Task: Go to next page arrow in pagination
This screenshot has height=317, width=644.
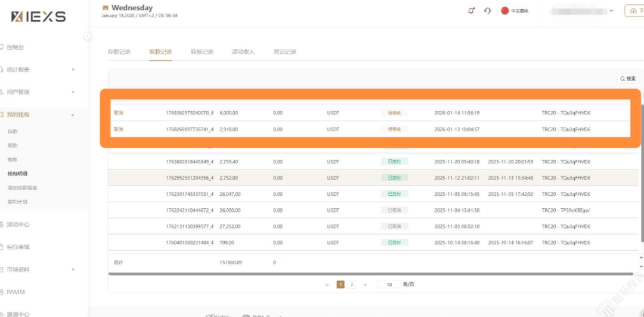Action: coord(365,285)
